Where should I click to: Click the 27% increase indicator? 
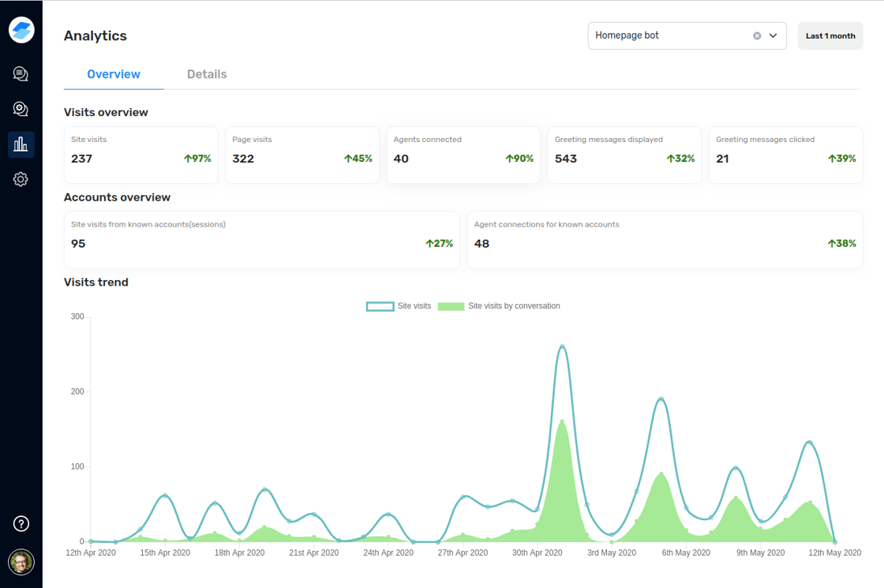(x=439, y=244)
